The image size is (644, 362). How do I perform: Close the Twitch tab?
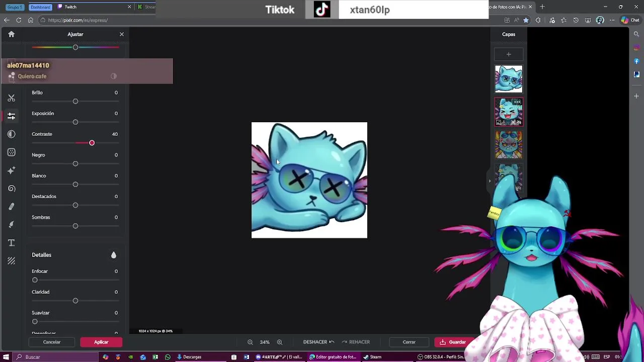[x=129, y=7]
